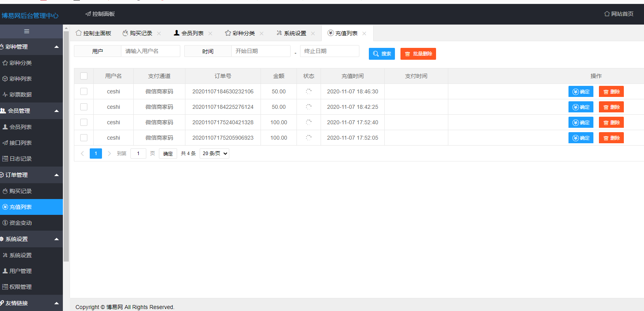Click the 用户管理 person icon in sidebar
This screenshot has height=311, width=644.
[x=5, y=271]
